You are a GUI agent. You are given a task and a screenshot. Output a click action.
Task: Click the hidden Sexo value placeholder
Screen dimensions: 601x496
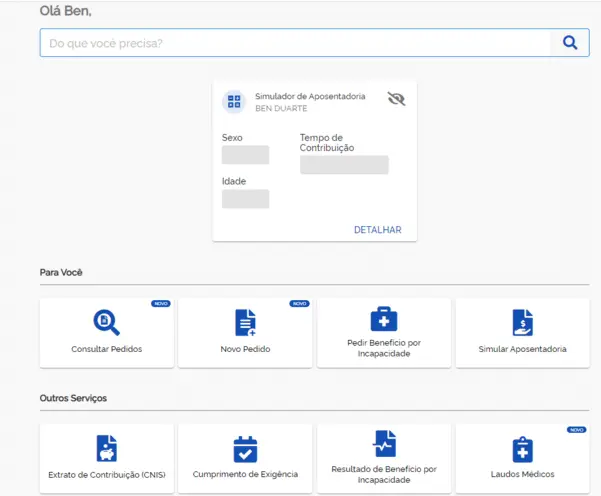[245, 155]
